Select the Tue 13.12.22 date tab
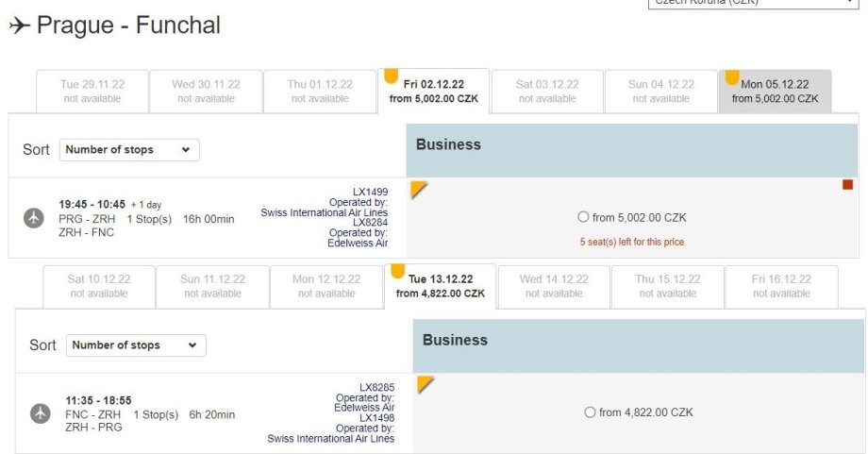This screenshot has height=454, width=868. pos(441,286)
